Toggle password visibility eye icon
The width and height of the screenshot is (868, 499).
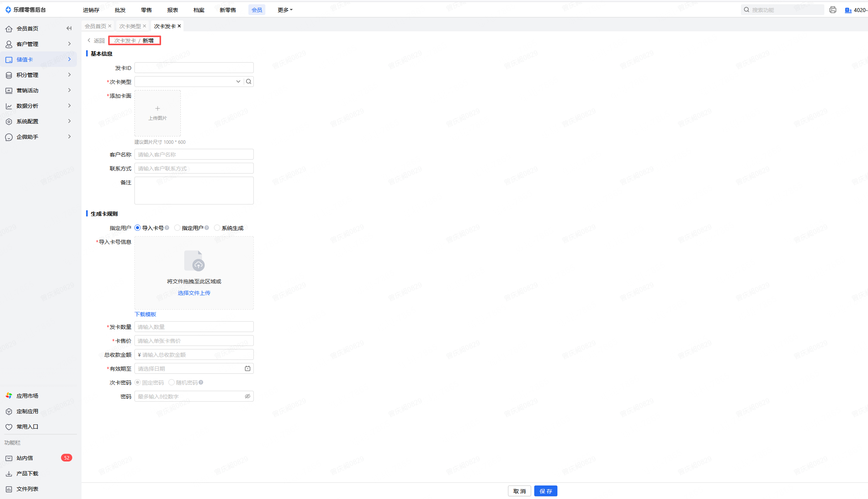(x=248, y=396)
